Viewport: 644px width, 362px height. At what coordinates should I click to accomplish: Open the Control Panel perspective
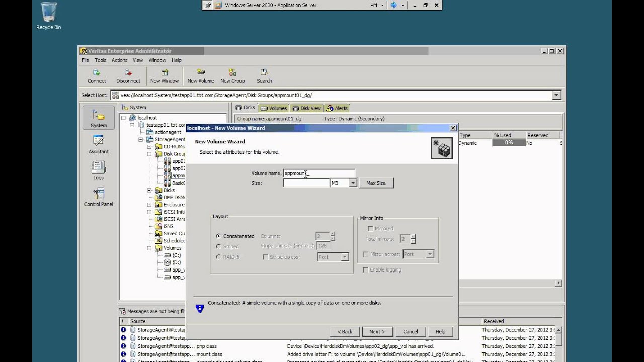99,197
